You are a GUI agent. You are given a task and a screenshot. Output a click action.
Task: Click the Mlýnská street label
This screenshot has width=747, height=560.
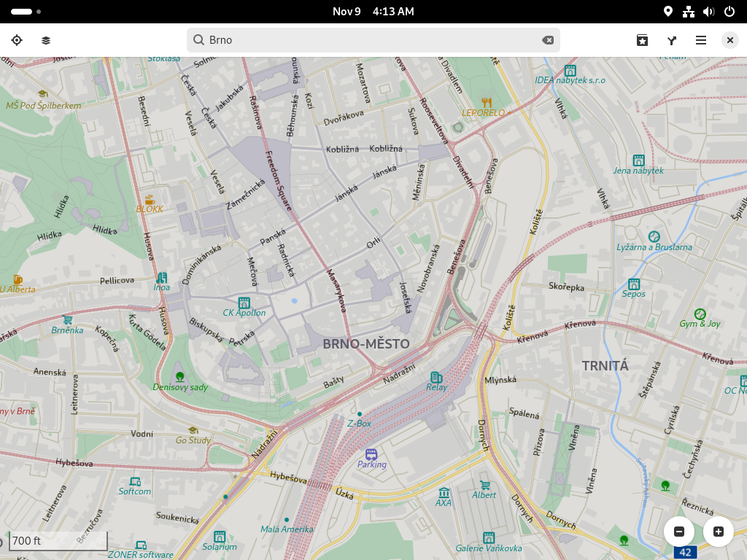pyautogui.click(x=500, y=379)
